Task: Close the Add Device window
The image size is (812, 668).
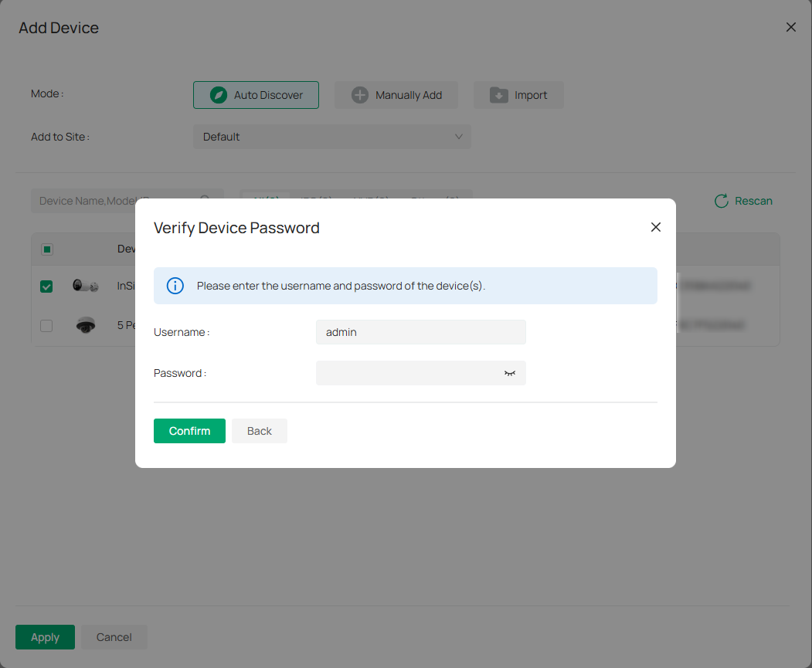Action: click(x=791, y=27)
